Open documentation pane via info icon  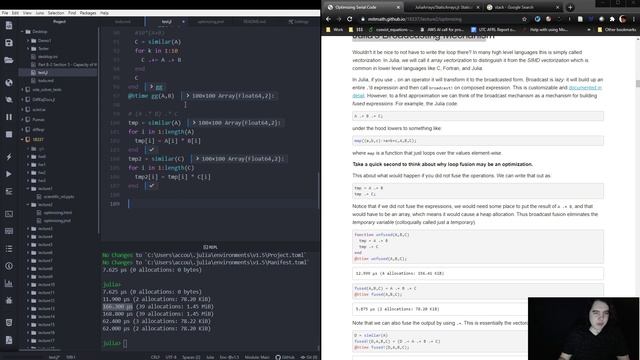point(9,266)
